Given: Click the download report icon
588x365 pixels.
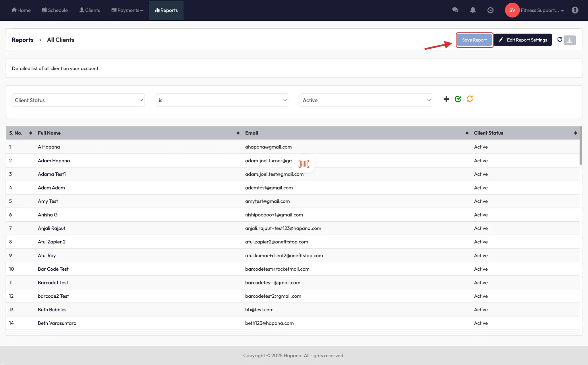Looking at the screenshot, I should (x=569, y=40).
